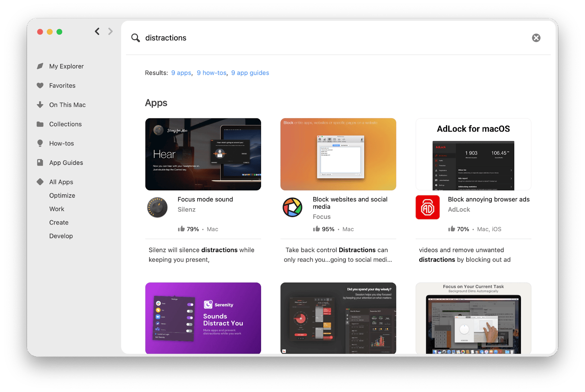Click the Apps section heading
The image size is (585, 392).
tap(156, 103)
